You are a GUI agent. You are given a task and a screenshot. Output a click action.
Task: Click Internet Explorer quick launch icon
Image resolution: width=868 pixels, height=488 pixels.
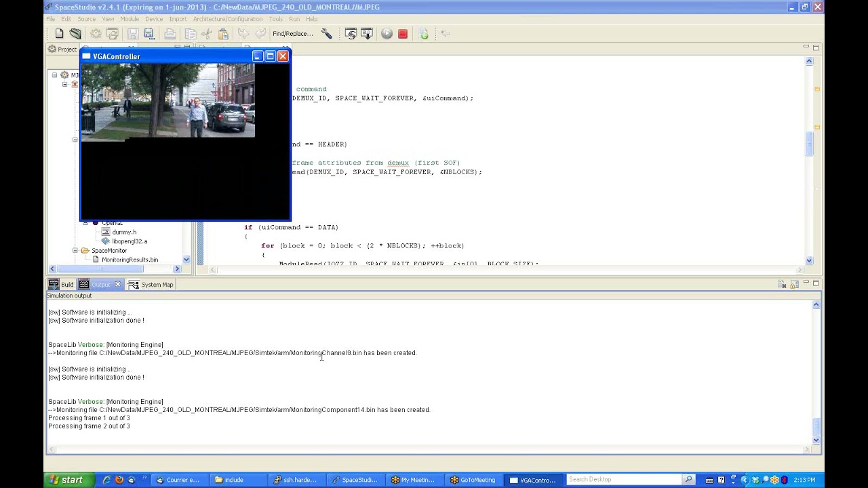pos(106,480)
